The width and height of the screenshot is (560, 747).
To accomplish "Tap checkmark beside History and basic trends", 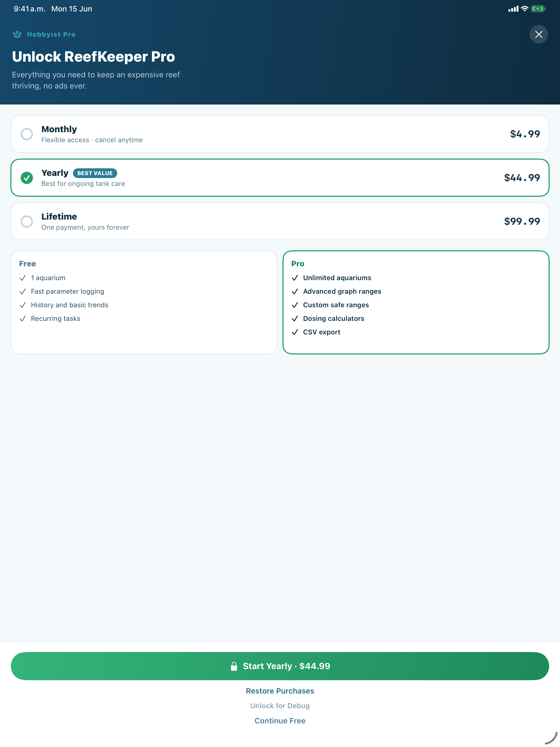I will pyautogui.click(x=23, y=305).
